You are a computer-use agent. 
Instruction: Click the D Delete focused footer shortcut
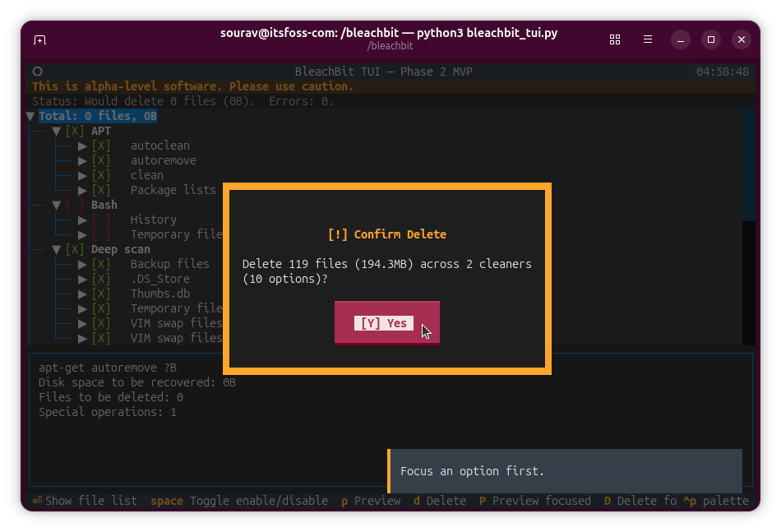pyautogui.click(x=640, y=501)
